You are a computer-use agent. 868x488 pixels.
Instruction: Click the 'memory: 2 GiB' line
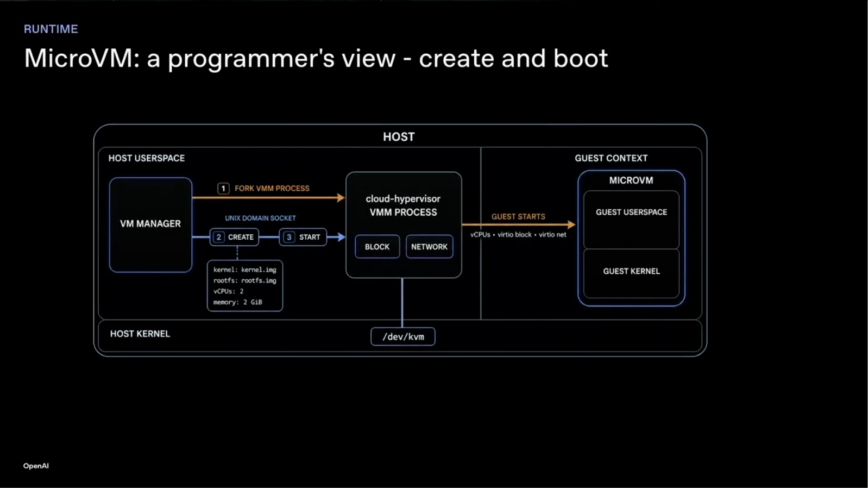(238, 302)
